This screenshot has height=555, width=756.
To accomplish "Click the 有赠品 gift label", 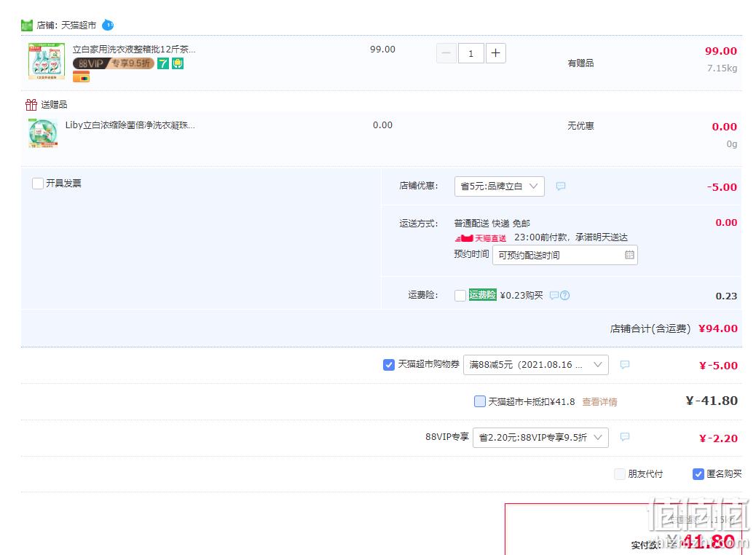I will pos(580,63).
